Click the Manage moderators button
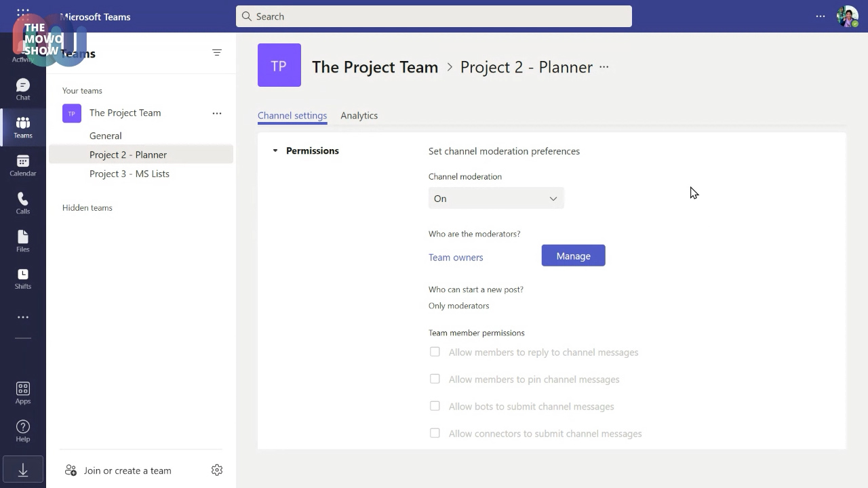Image resolution: width=868 pixels, height=488 pixels. pos(574,256)
